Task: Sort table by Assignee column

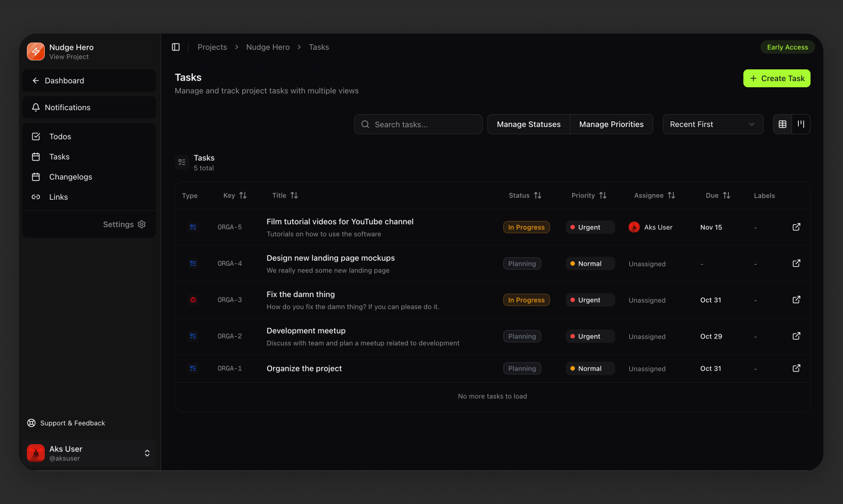Action: point(655,195)
